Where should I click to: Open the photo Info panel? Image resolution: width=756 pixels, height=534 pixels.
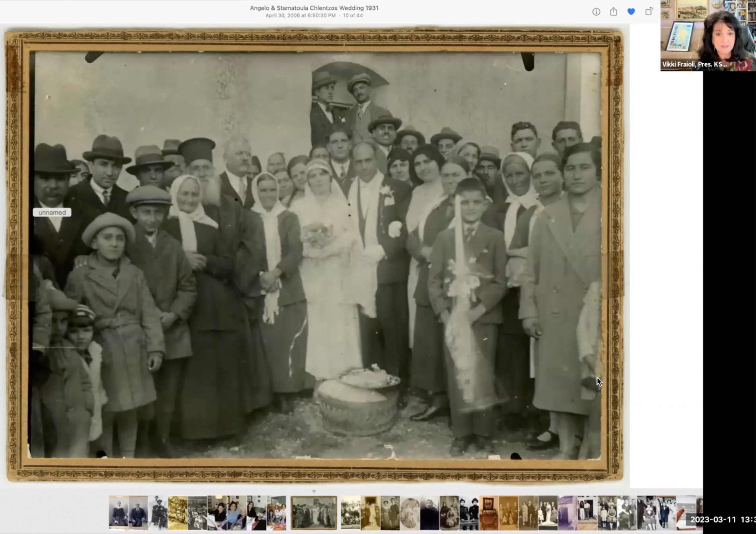click(596, 12)
